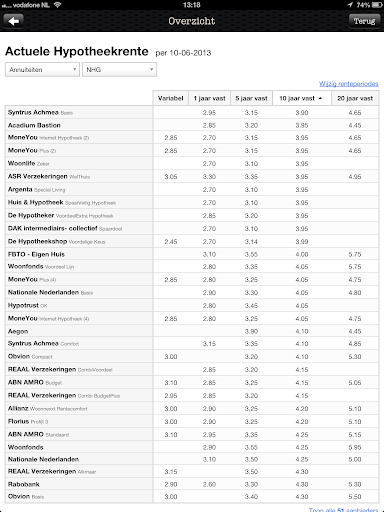The width and height of the screenshot is (384, 512).
Task: Select the Acadium Bastion row
Action: [x=192, y=125]
